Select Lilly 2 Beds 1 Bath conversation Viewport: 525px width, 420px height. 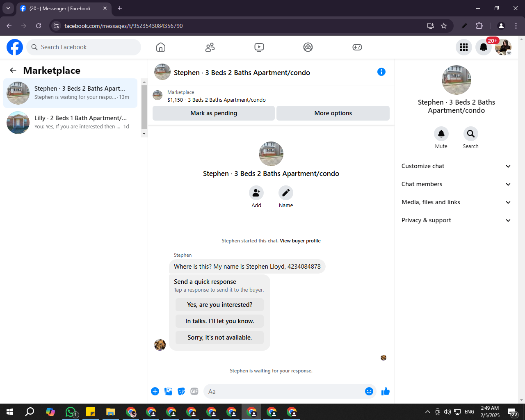(x=70, y=123)
